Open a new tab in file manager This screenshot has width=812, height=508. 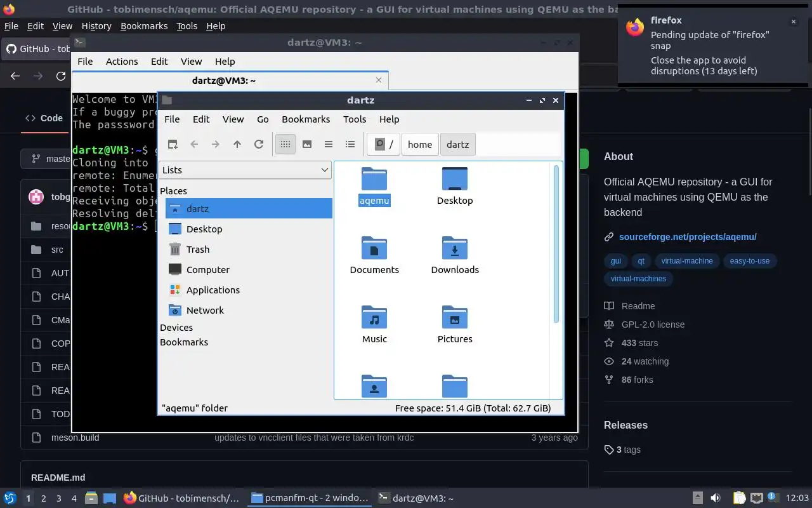pos(173,144)
